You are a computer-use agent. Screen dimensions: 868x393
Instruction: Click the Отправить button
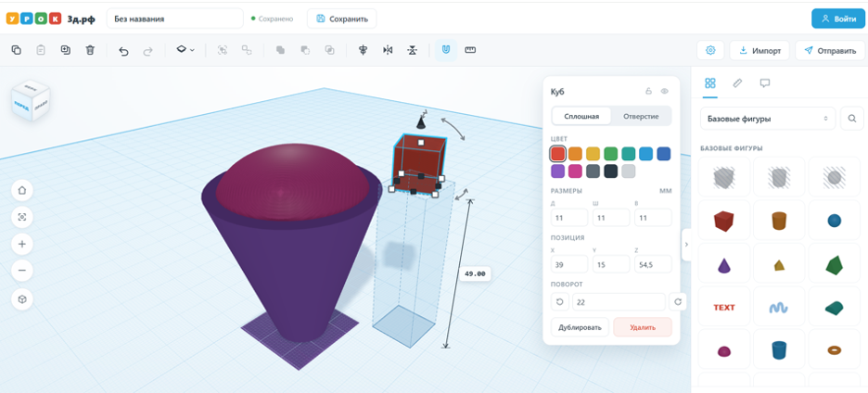[x=830, y=50]
